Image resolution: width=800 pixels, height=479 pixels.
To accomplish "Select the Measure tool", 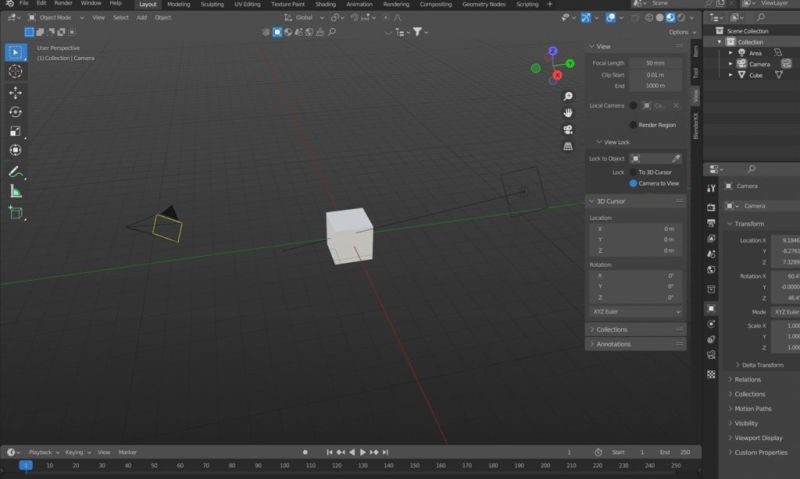I will tap(15, 191).
